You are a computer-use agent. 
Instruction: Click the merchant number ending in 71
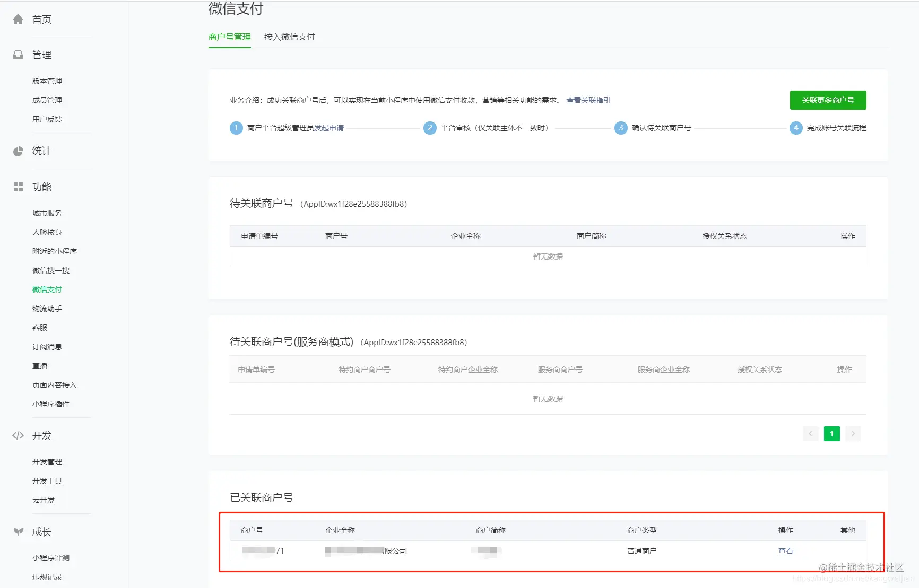pos(263,551)
